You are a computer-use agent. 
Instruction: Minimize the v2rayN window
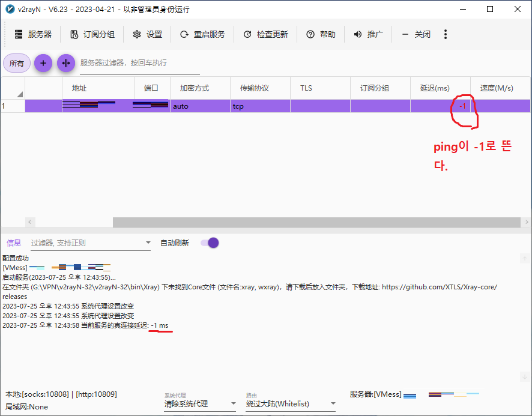pos(463,9)
